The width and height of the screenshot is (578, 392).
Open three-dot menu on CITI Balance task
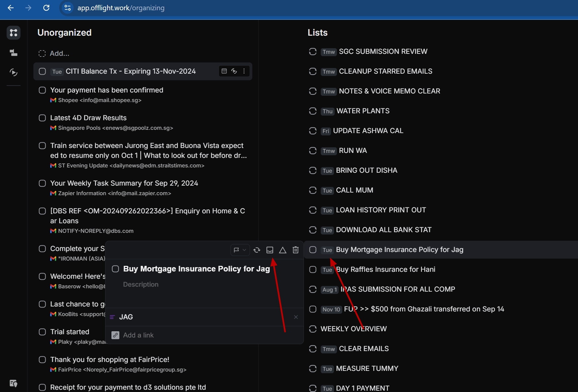(244, 71)
